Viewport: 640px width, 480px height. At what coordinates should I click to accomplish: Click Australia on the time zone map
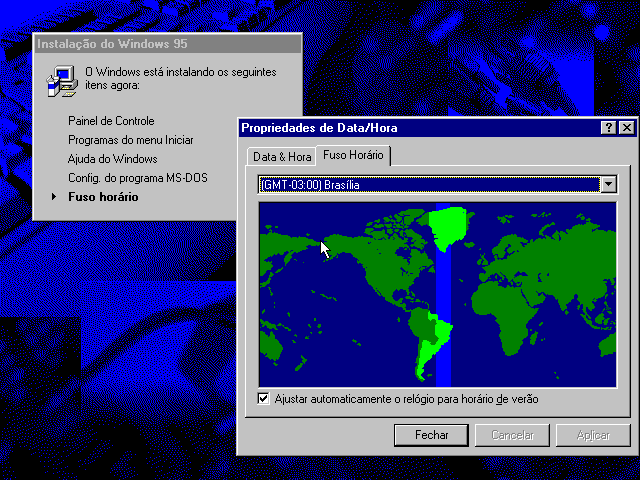[x=270, y=345]
